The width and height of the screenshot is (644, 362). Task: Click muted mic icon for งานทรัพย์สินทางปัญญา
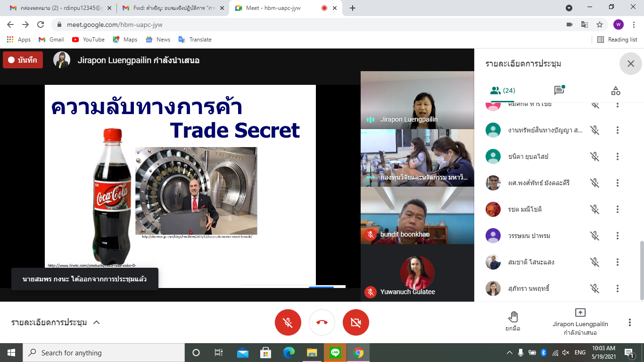tap(595, 130)
